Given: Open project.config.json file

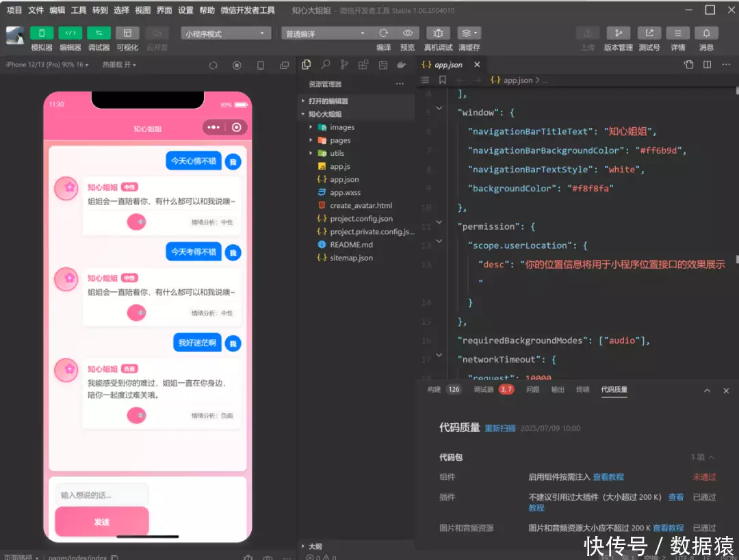Looking at the screenshot, I should point(361,219).
